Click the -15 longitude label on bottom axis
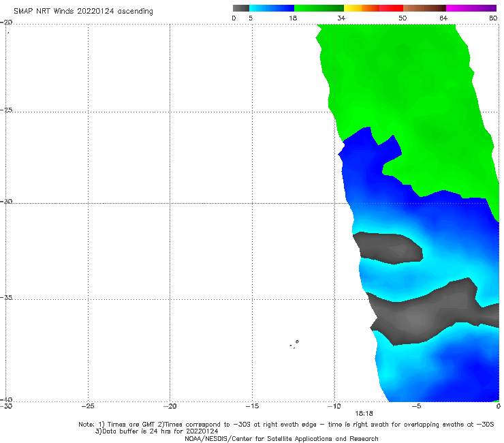 tap(252, 406)
